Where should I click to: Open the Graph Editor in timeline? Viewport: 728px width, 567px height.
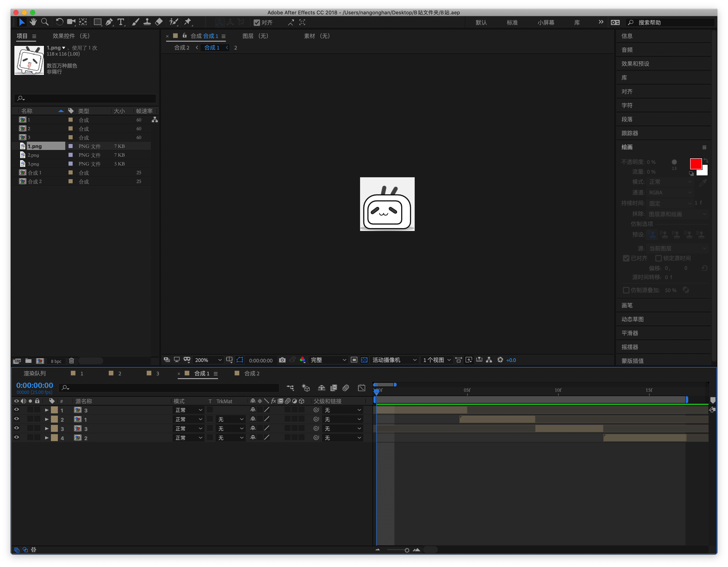tap(361, 388)
